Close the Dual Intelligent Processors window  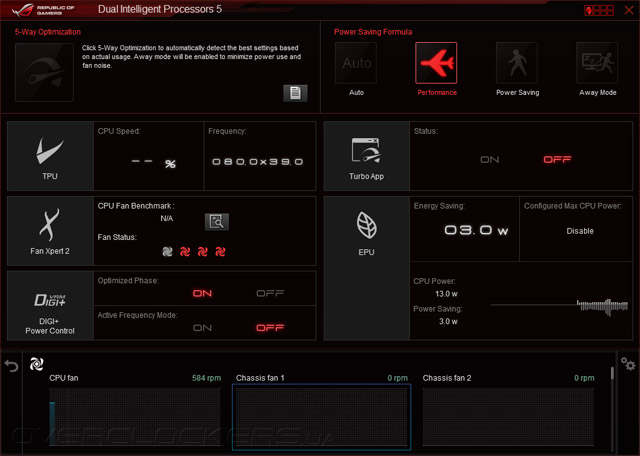(x=629, y=10)
